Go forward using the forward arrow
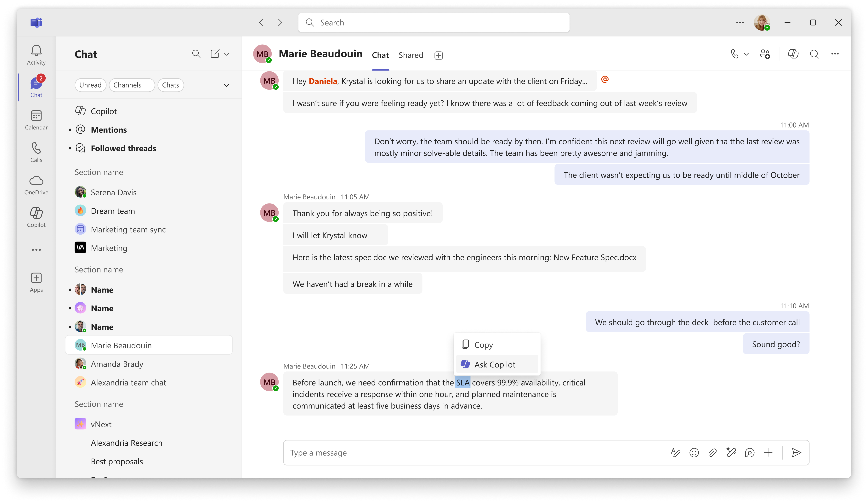This screenshot has height=503, width=868. point(280,23)
